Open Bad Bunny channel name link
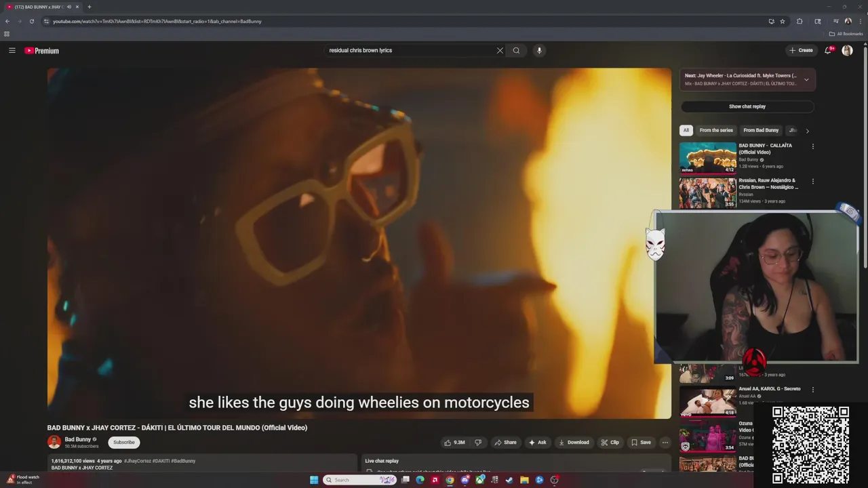This screenshot has width=868, height=488. [77, 439]
